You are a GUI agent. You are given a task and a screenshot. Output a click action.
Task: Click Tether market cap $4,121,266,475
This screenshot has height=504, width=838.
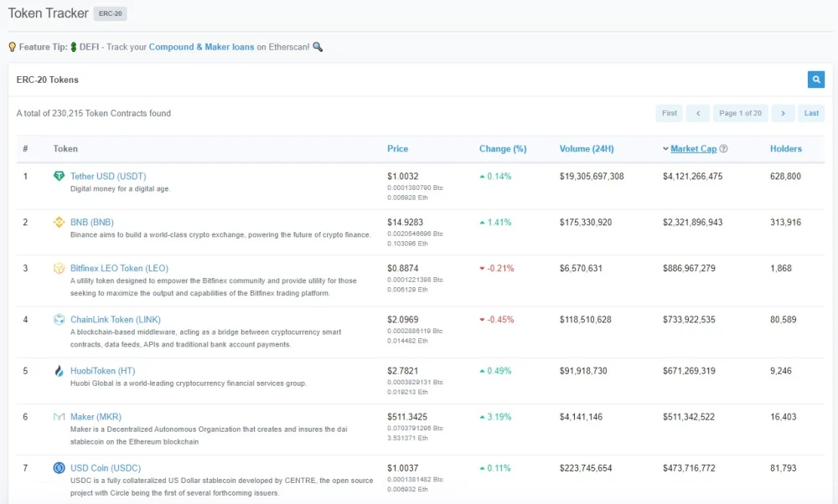[x=693, y=176]
